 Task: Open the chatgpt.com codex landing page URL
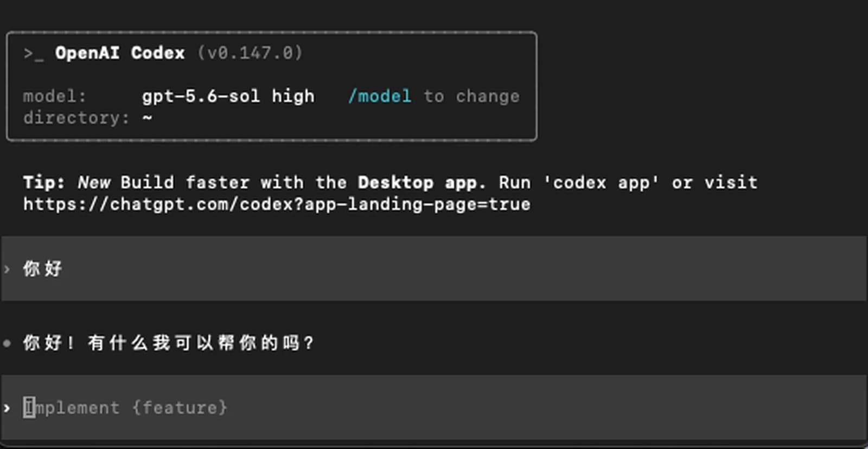coord(277,204)
